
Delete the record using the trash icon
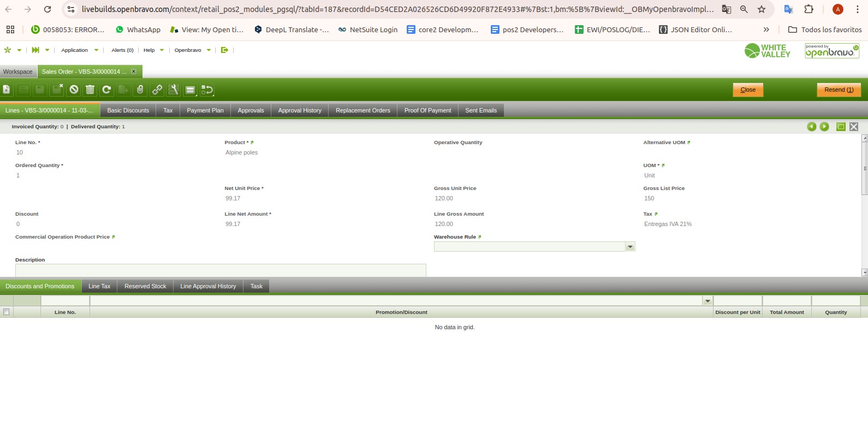(x=90, y=90)
